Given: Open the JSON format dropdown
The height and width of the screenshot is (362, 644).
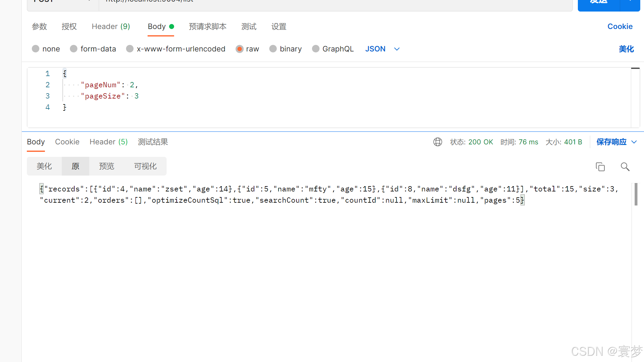Looking at the screenshot, I should 382,49.
